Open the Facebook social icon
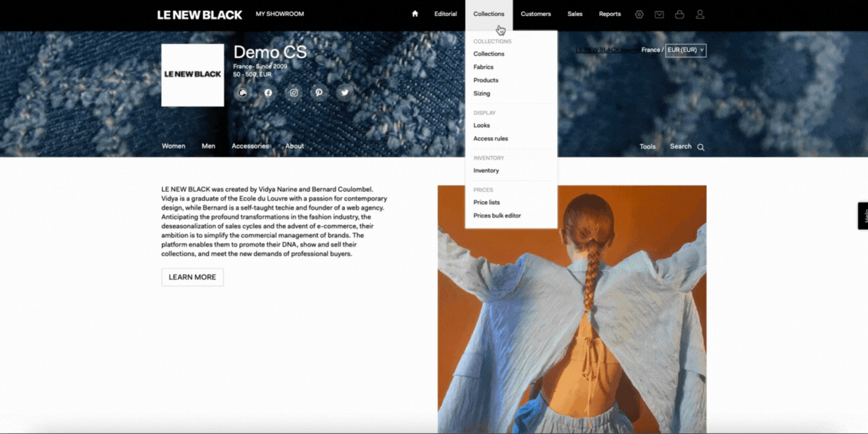 click(x=268, y=93)
